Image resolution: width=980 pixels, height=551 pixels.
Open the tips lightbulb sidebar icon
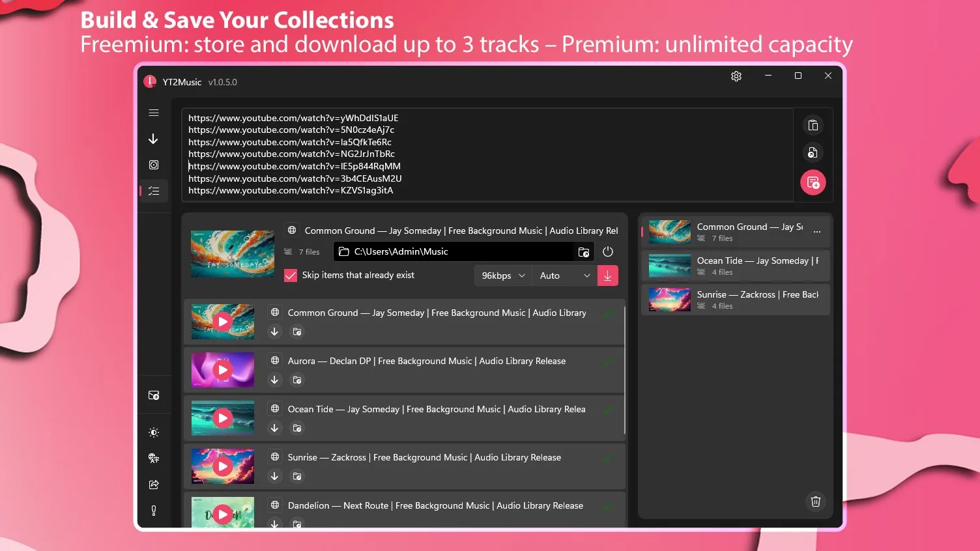pyautogui.click(x=154, y=511)
